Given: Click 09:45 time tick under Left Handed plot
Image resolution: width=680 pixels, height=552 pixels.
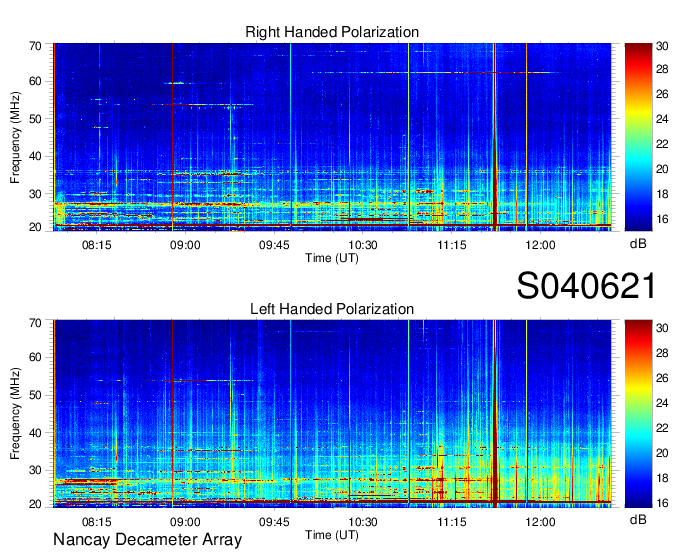Looking at the screenshot, I should [274, 522].
